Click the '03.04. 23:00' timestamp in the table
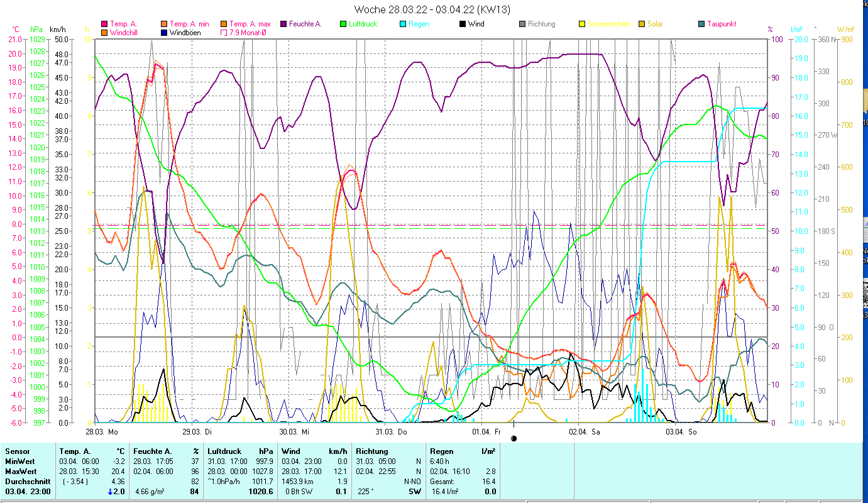Screen dimensions: 868x503 click(28, 492)
